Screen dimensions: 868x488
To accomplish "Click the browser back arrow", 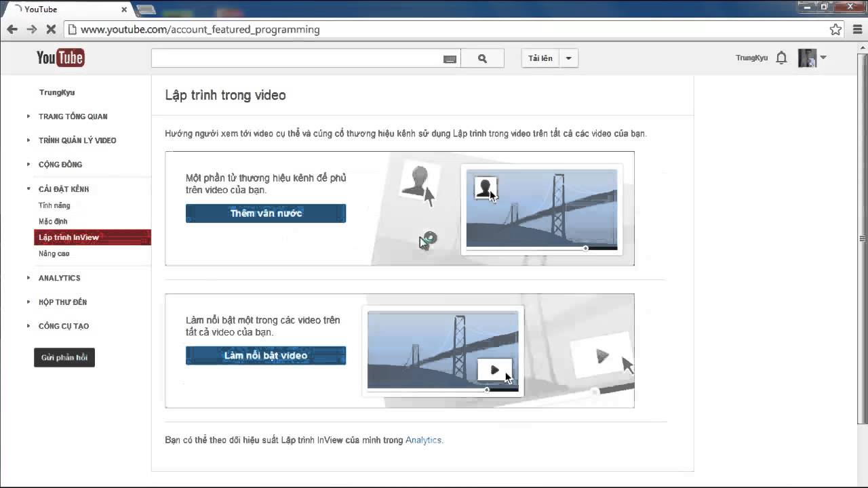I will click(12, 29).
